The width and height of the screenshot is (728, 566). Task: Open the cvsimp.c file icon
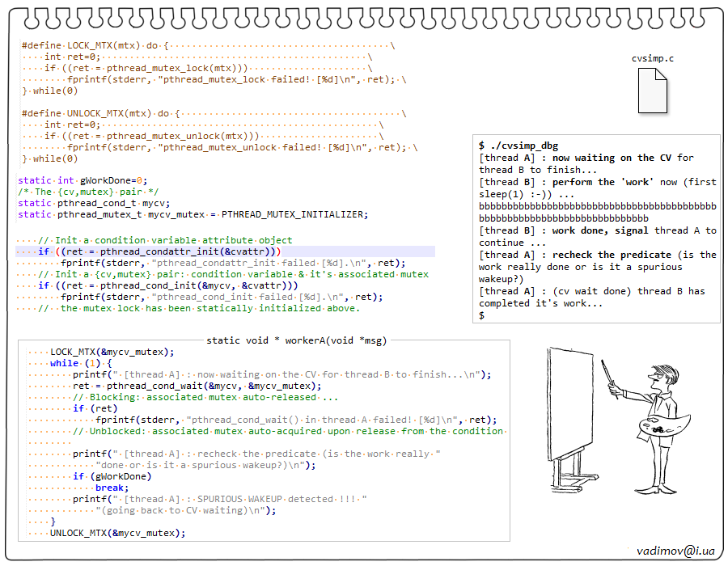[x=652, y=91]
